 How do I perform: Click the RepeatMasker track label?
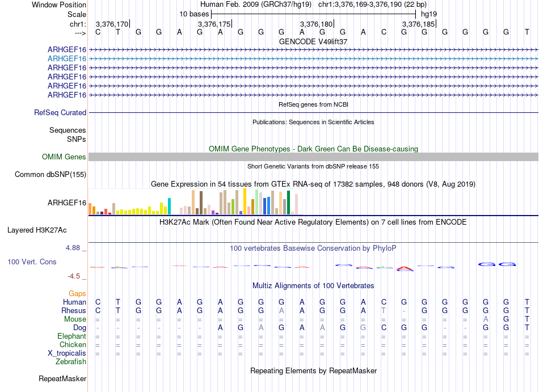click(62, 378)
